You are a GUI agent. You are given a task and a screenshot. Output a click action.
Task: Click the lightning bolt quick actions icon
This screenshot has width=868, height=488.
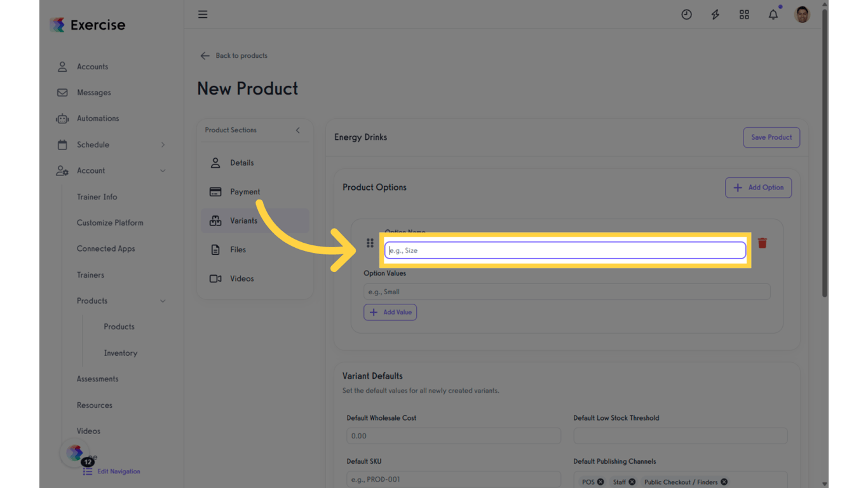[x=715, y=14]
